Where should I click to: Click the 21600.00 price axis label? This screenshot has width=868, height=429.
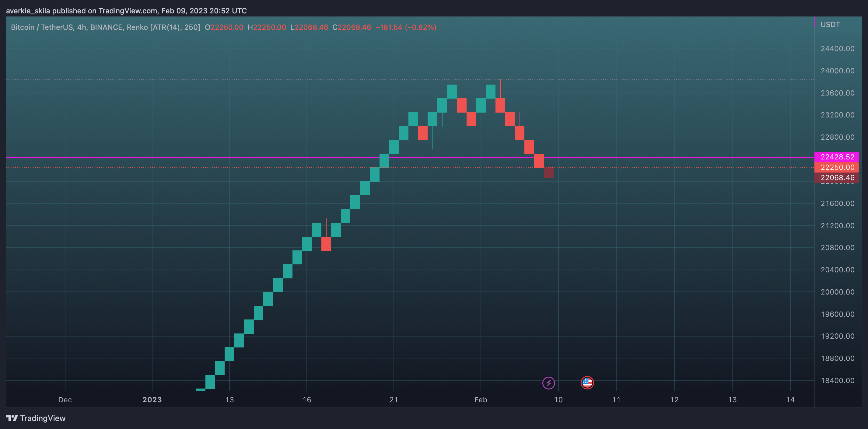pos(838,203)
